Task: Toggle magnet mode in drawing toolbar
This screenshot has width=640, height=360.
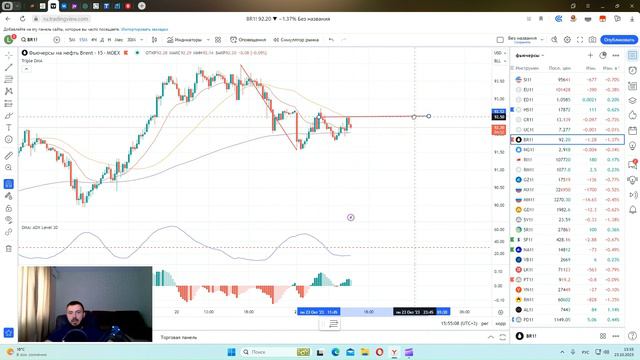Action: (9, 184)
